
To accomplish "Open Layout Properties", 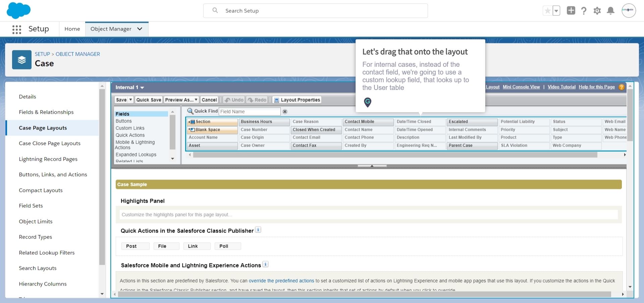I will coord(297,100).
